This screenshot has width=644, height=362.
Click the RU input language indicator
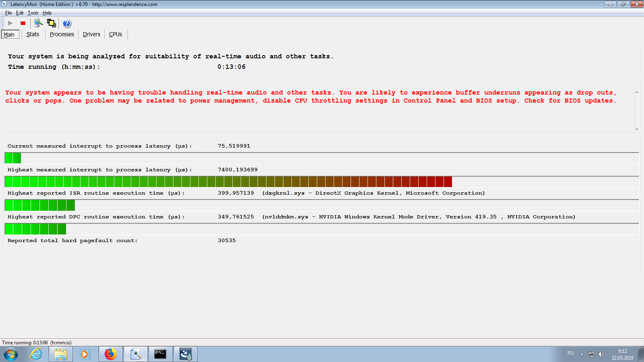(x=571, y=353)
